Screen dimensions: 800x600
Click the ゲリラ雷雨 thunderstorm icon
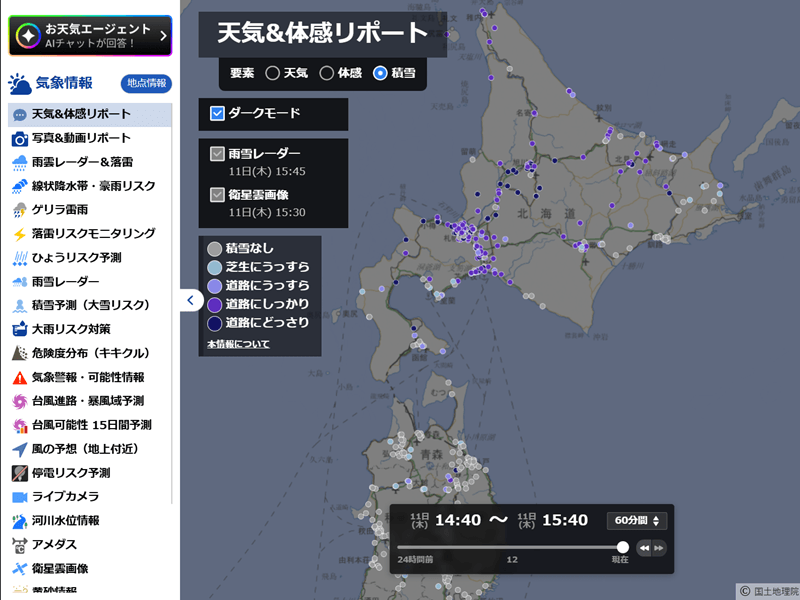(19, 210)
